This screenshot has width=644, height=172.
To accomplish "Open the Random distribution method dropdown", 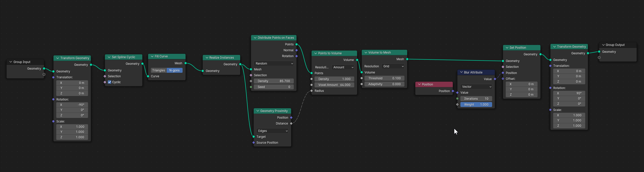I will (274, 64).
